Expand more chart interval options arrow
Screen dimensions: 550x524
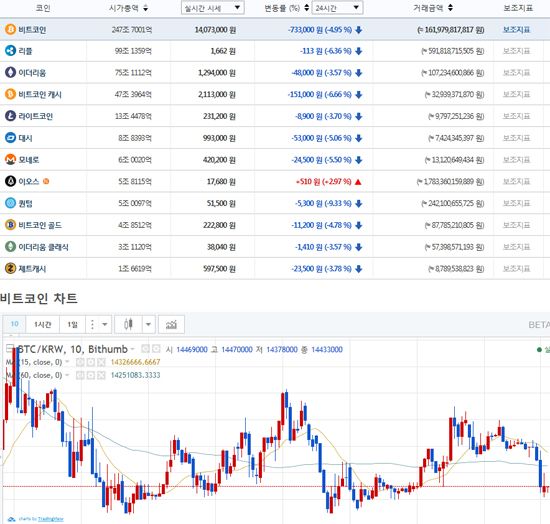105,324
